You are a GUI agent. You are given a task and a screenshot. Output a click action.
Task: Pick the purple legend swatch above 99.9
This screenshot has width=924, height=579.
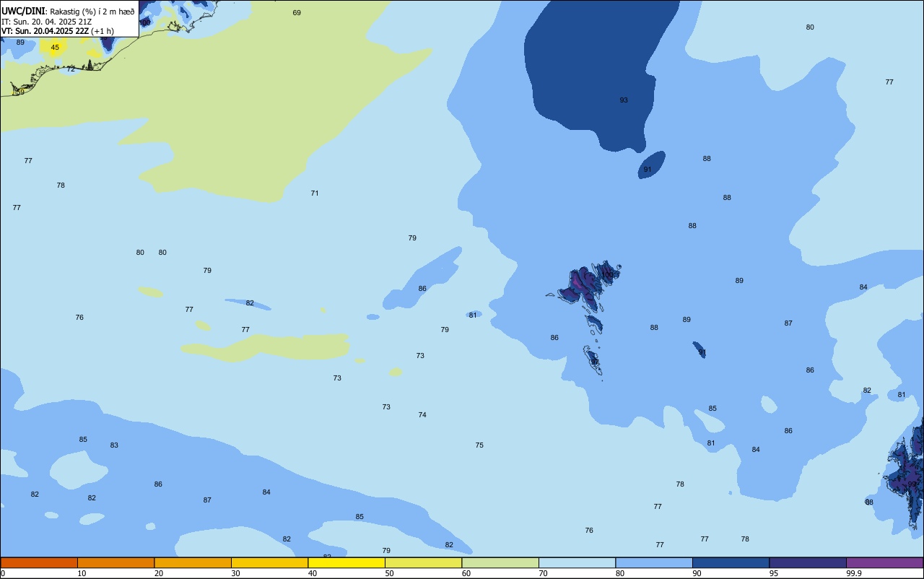click(884, 562)
